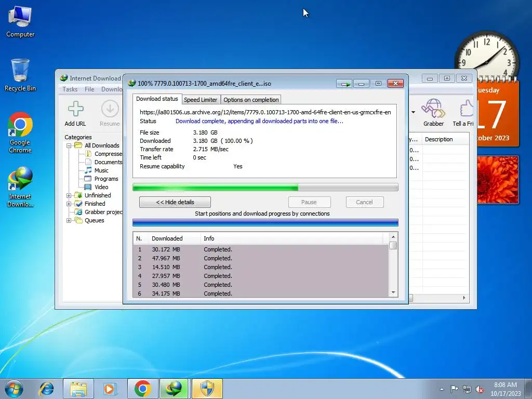Screen dimensions: 532x399
Task: Select connection row 1 with 30.172 MB
Action: 261,249
